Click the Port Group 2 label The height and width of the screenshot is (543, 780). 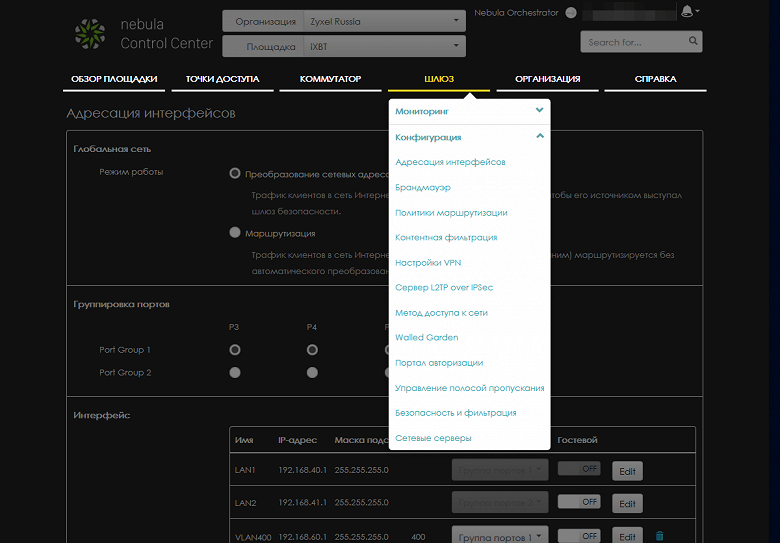click(x=125, y=372)
